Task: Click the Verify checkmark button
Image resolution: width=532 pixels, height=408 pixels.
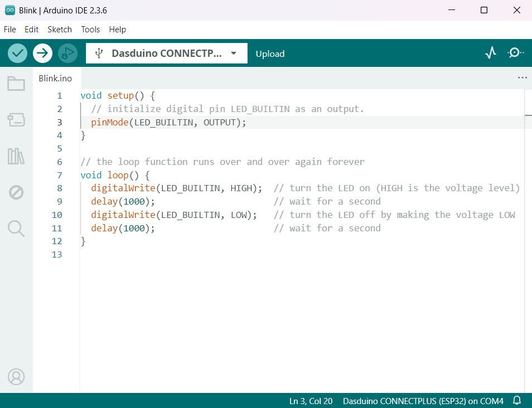Action: 18,53
